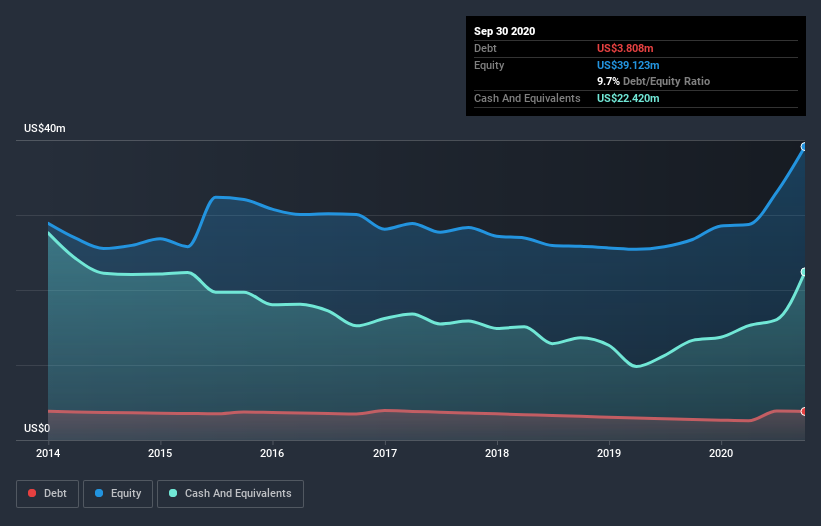Select the Cash endpoint marker on chart
Viewport: 821px width, 526px height.
(x=804, y=272)
